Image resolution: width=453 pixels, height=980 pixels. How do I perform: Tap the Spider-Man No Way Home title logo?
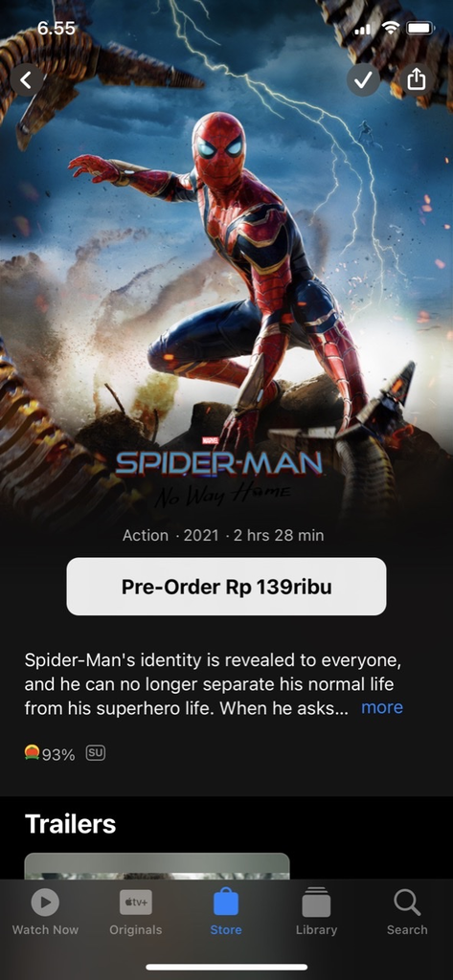[x=219, y=472]
